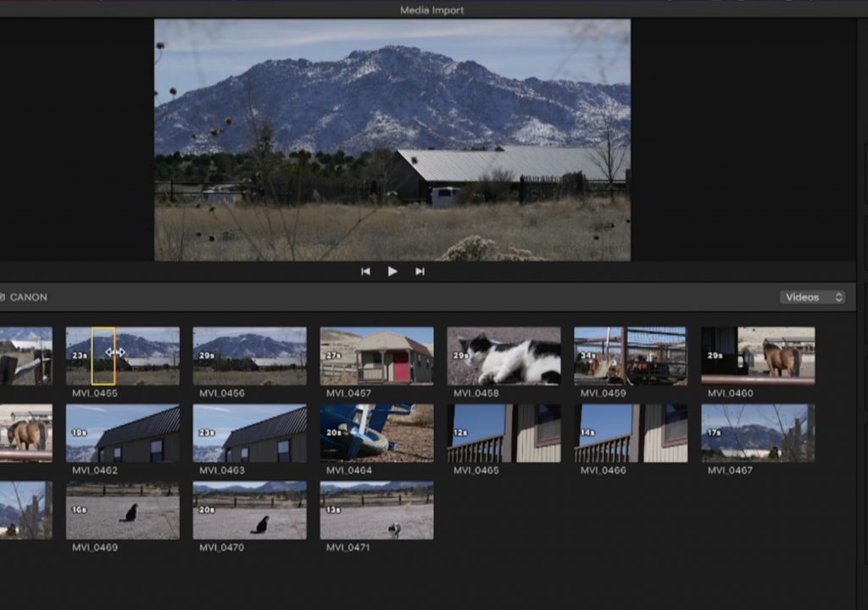Open the Videos filter dropdown

(813, 297)
